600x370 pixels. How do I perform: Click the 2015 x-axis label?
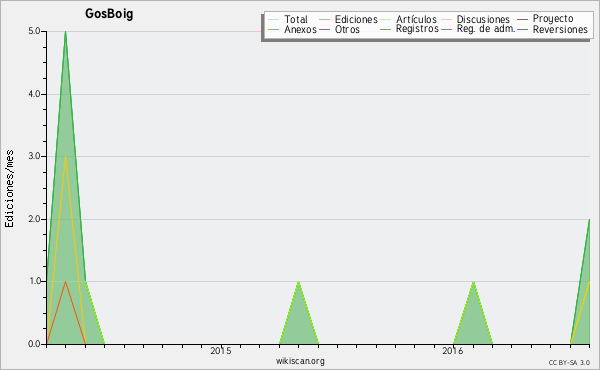click(x=221, y=350)
